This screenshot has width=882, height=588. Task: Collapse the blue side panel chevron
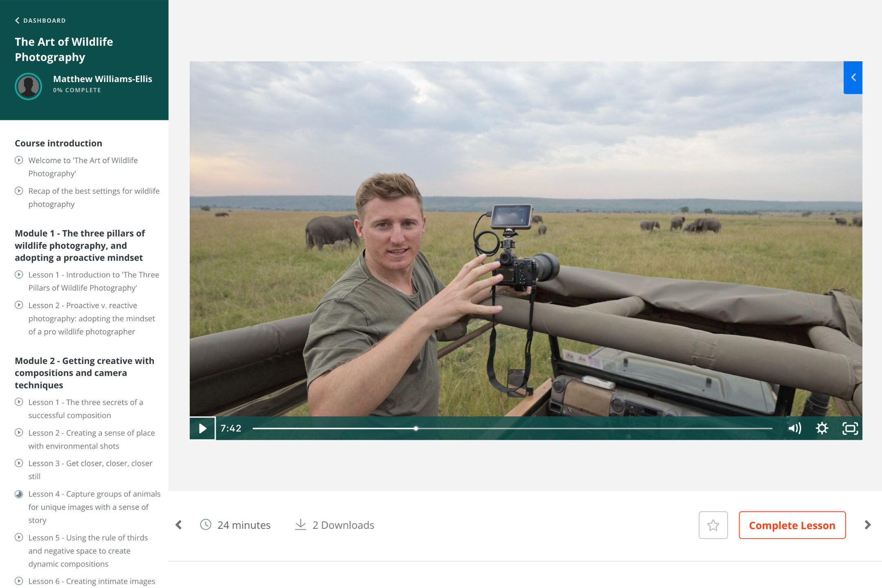853,78
